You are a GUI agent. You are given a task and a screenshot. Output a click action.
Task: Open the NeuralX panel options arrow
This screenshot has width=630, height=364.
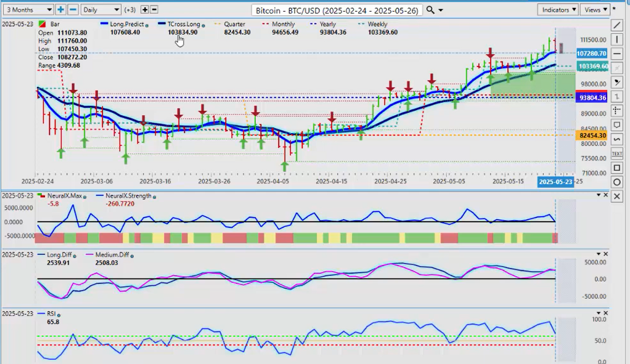tap(599, 195)
